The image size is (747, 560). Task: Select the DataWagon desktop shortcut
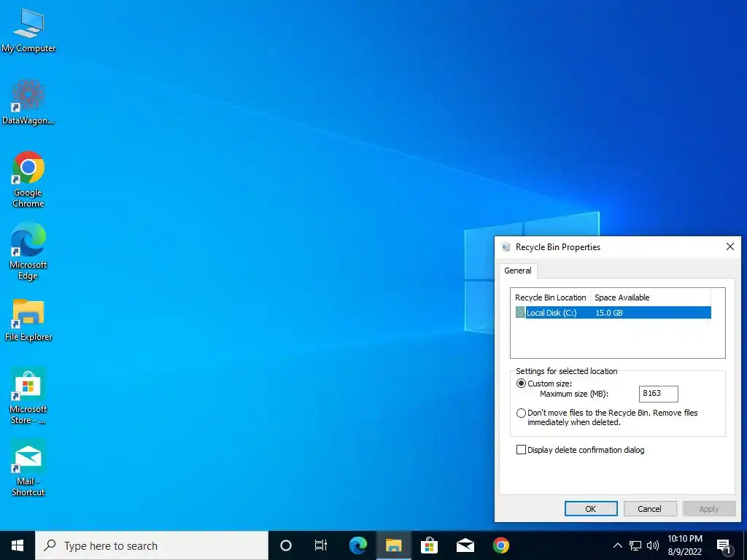coord(28,102)
